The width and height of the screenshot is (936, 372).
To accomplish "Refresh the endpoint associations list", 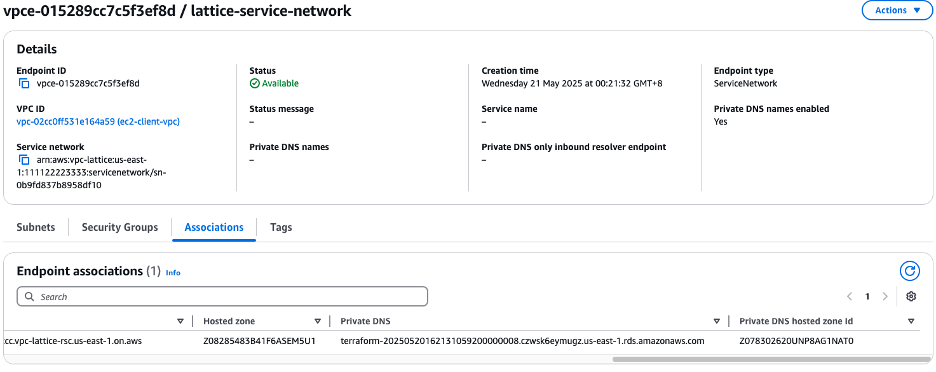I will tap(909, 271).
